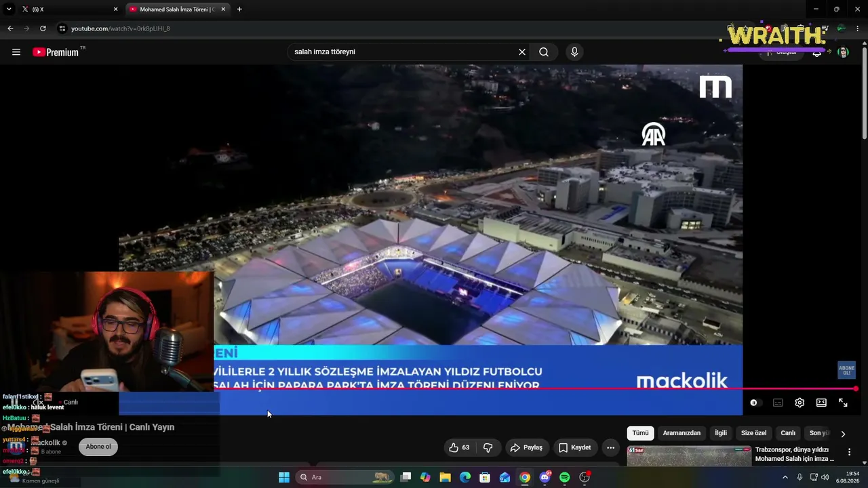Open a new browser tab

point(239,9)
